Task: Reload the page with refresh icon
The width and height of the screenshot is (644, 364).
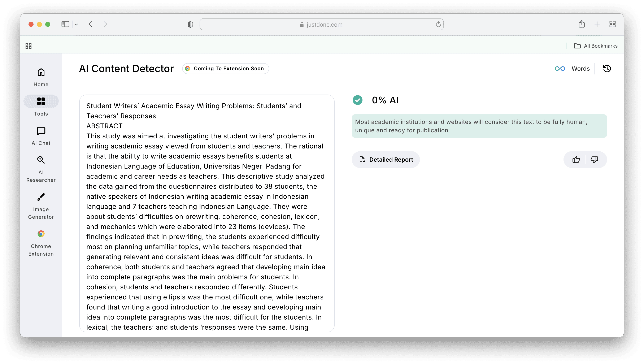Action: [438, 25]
